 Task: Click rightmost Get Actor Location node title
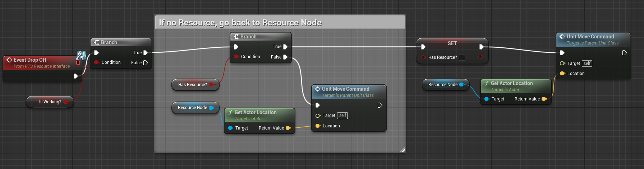pyautogui.click(x=512, y=83)
